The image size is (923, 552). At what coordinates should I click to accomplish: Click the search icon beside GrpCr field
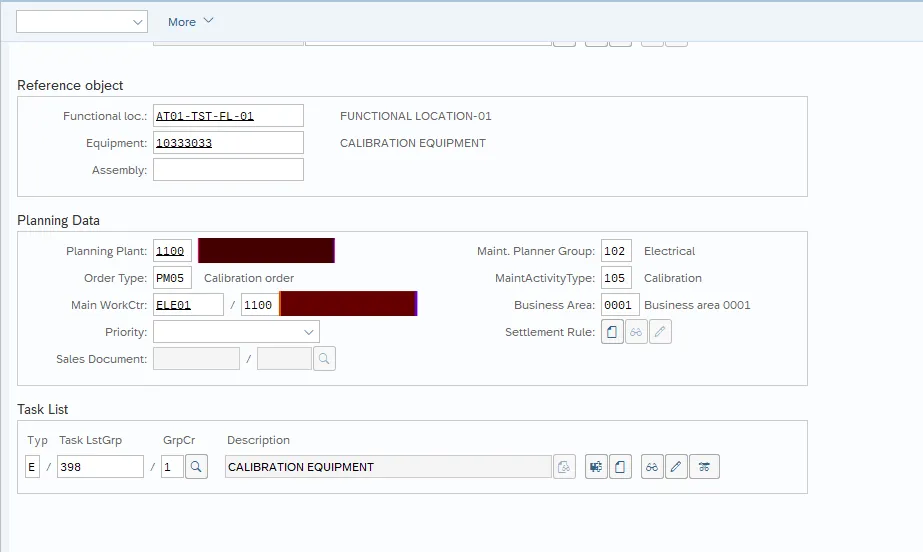click(196, 466)
